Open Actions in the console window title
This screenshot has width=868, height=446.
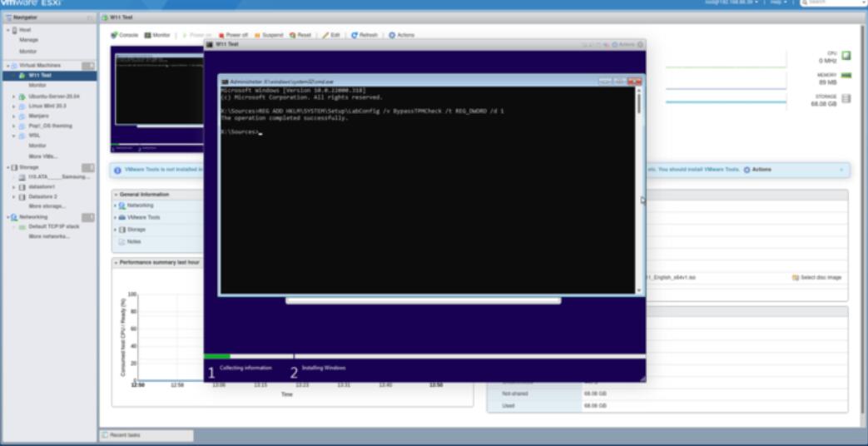(x=623, y=44)
